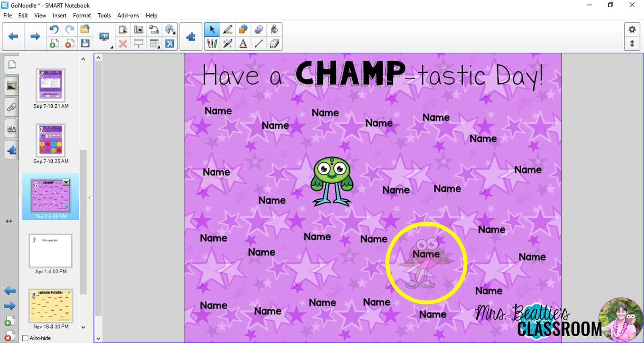
Task: Open the view screens monitor icon
Action: [104, 37]
